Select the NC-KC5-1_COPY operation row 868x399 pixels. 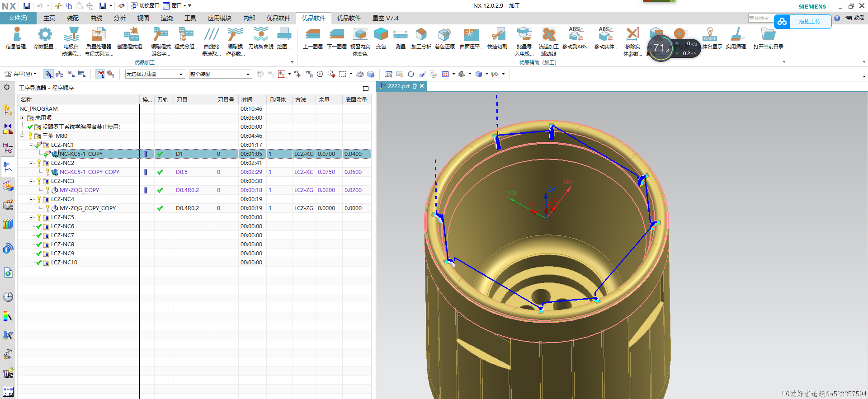click(x=194, y=154)
